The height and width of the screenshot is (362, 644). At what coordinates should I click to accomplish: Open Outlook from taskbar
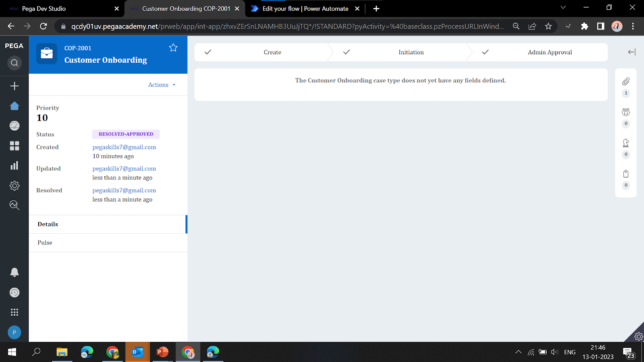138,352
